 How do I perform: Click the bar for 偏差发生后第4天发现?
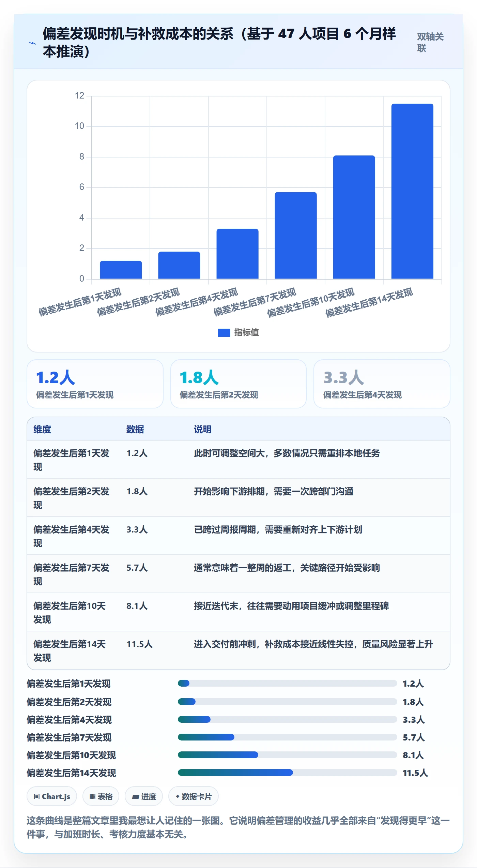click(237, 254)
